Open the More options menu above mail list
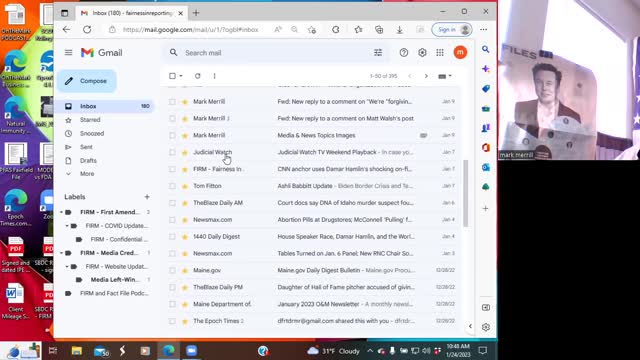The width and height of the screenshot is (640, 360). [x=214, y=76]
